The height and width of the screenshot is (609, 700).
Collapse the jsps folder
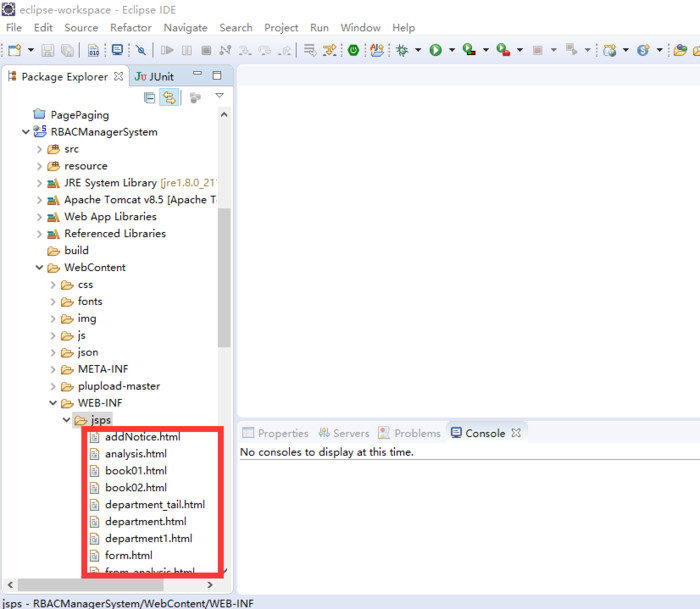coord(66,420)
